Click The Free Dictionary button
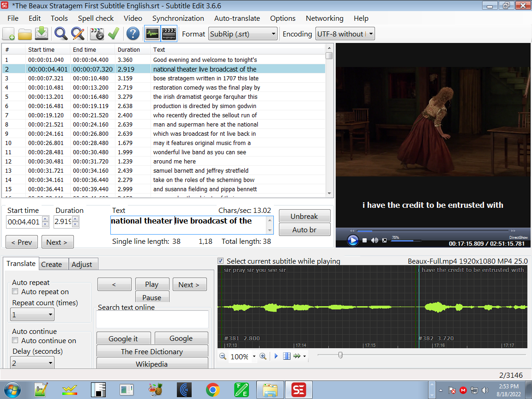 click(152, 351)
